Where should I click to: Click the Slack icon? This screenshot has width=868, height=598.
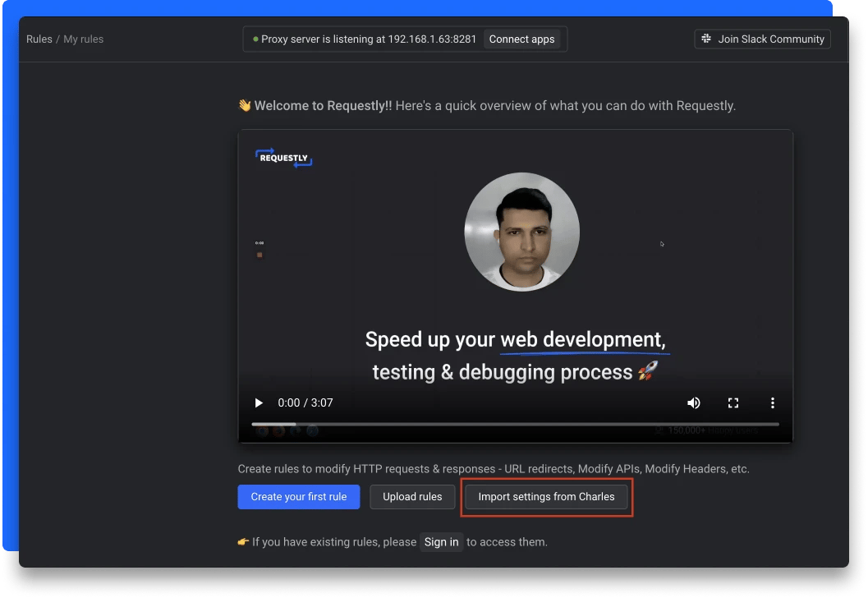[706, 39]
